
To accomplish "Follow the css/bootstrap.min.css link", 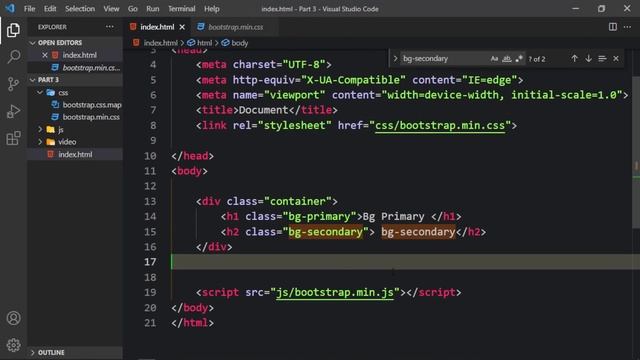I will 440,126.
